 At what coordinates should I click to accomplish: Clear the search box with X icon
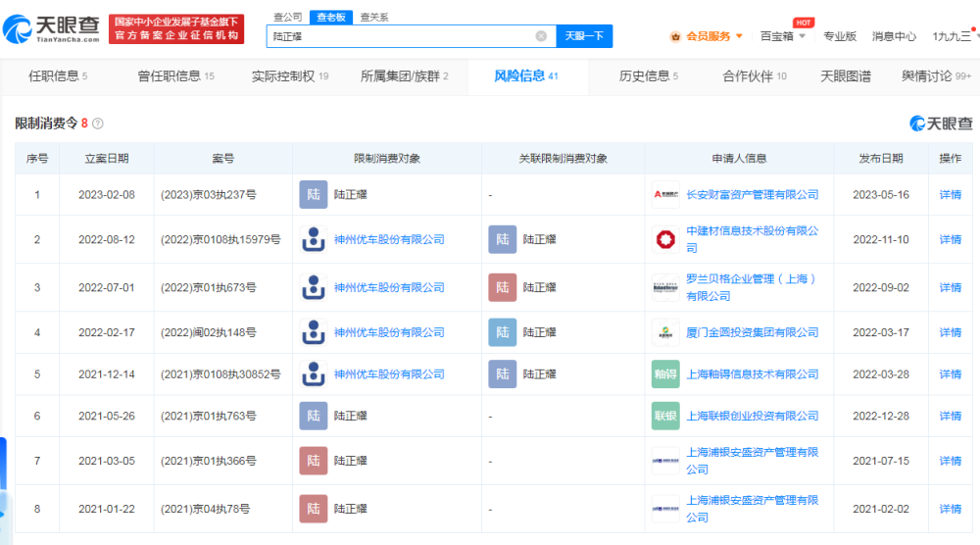pos(541,36)
